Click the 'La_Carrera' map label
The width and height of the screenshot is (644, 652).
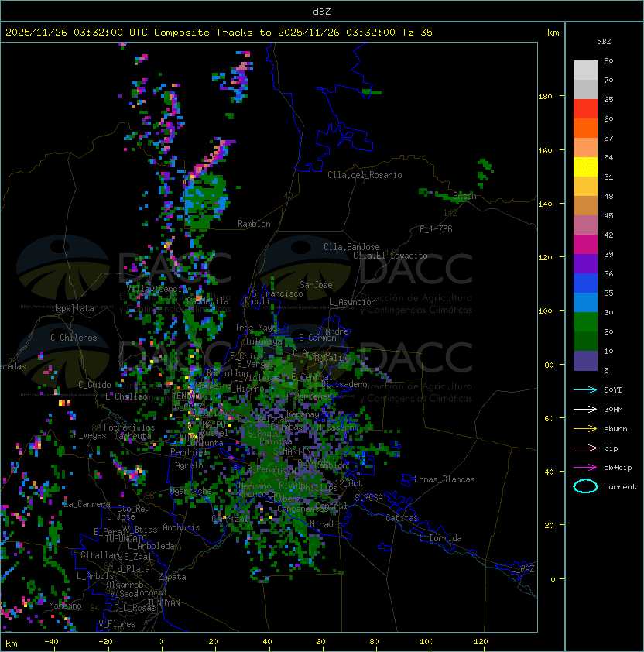tap(87, 504)
